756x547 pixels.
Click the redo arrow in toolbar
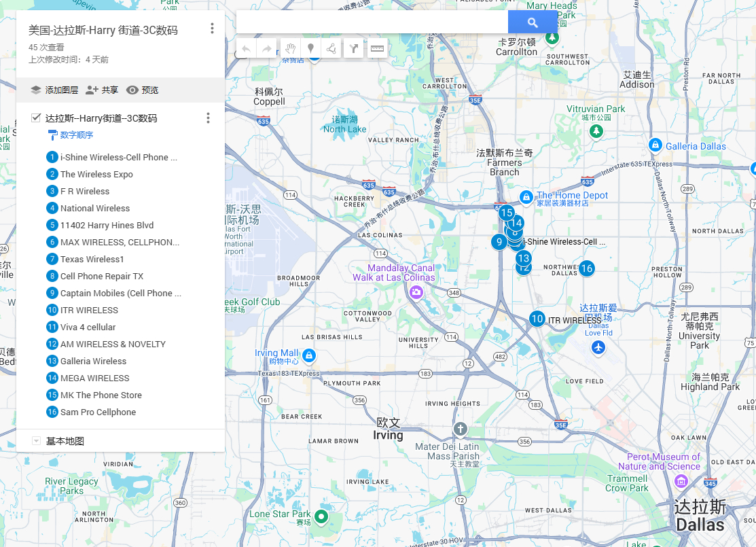coord(267,48)
